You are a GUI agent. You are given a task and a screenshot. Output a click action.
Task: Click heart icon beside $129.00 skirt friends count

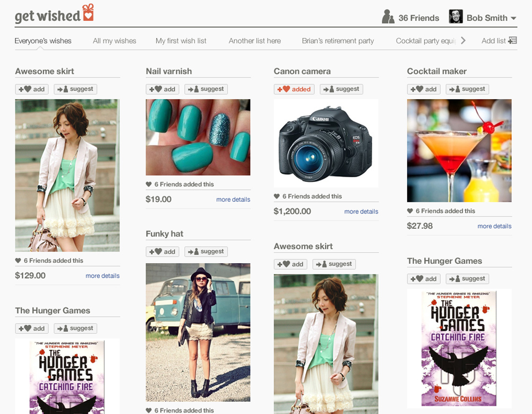[x=18, y=261]
